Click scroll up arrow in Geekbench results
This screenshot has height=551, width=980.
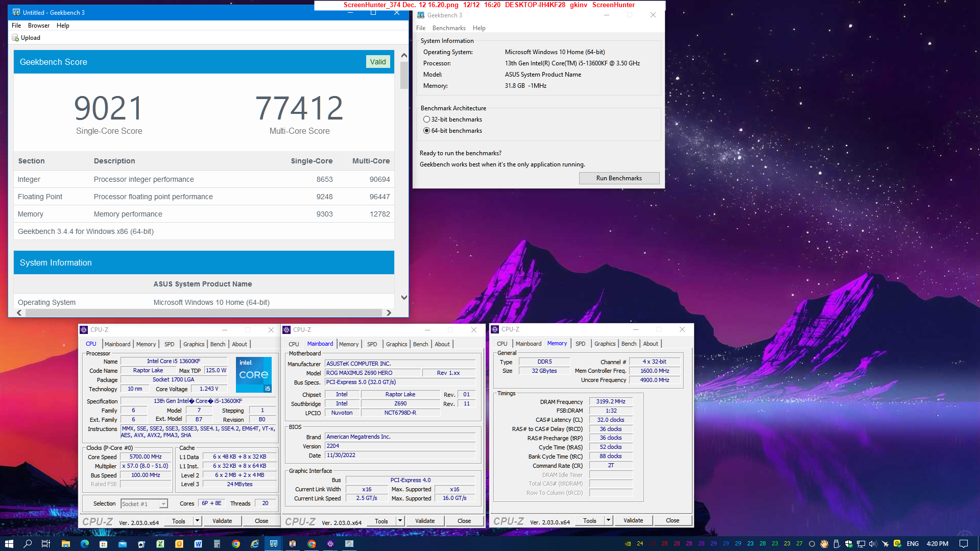tap(404, 55)
